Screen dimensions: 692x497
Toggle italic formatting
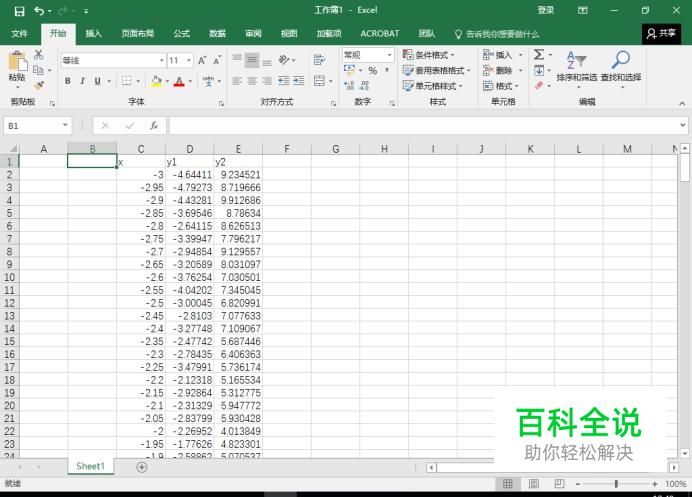click(x=83, y=81)
